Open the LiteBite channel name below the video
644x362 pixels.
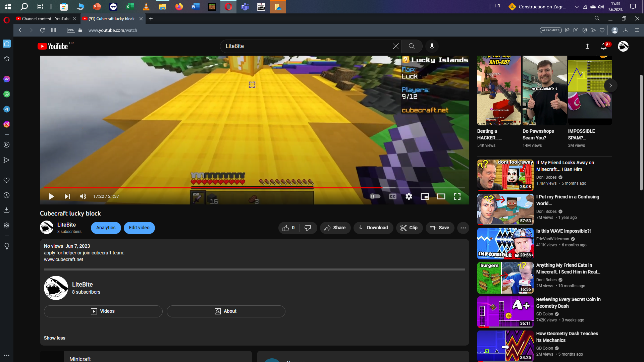(66, 225)
